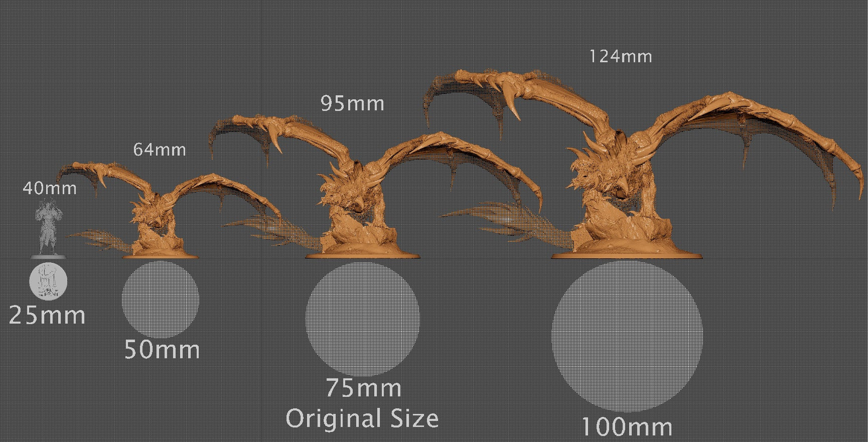Click the 40mm height label

point(50,189)
